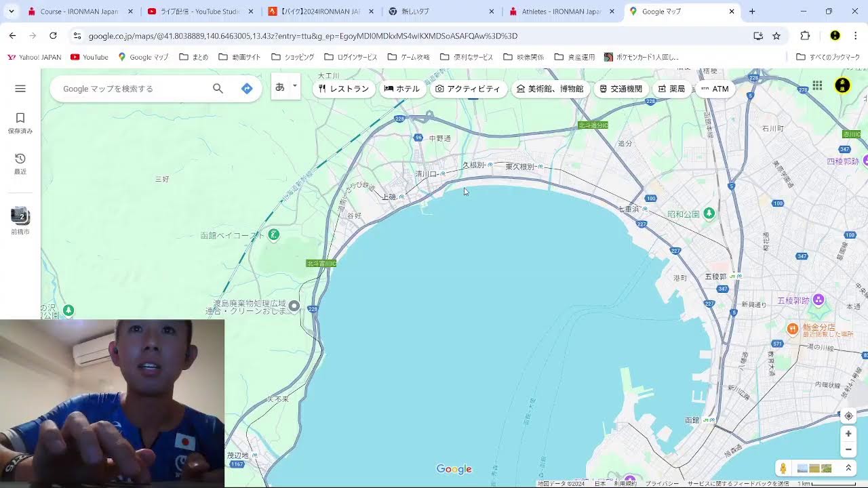Open the Yahoo! JAPAN bookmark
868x488 pixels.
(x=34, y=57)
